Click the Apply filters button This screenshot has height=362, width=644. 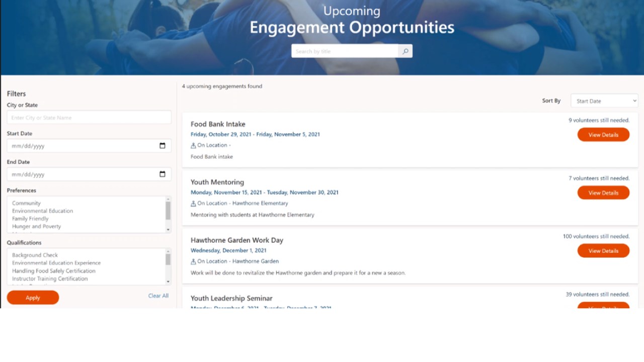(33, 298)
